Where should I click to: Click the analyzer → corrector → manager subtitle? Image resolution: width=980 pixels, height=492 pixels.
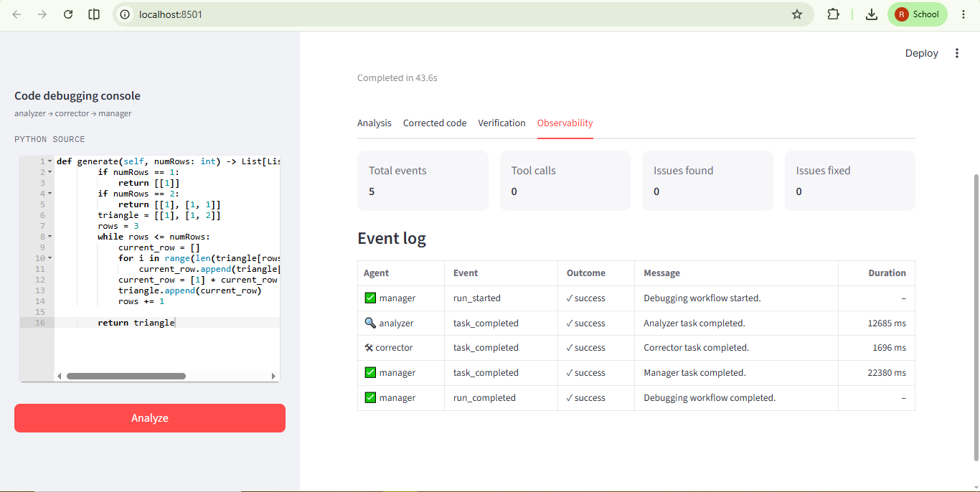pyautogui.click(x=73, y=113)
